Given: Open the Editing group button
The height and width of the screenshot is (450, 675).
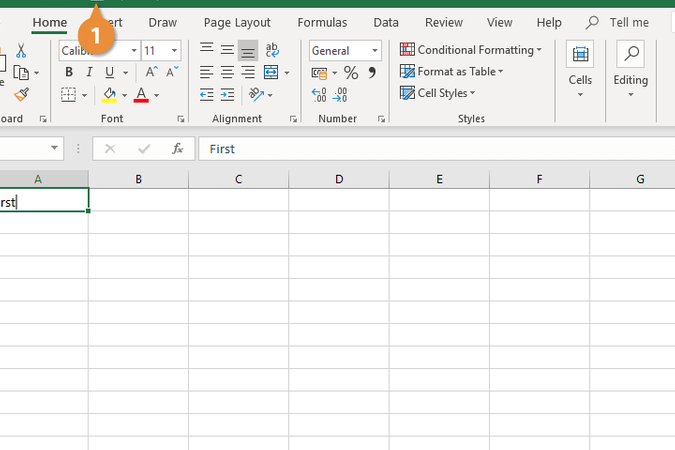Looking at the screenshot, I should coord(631,69).
